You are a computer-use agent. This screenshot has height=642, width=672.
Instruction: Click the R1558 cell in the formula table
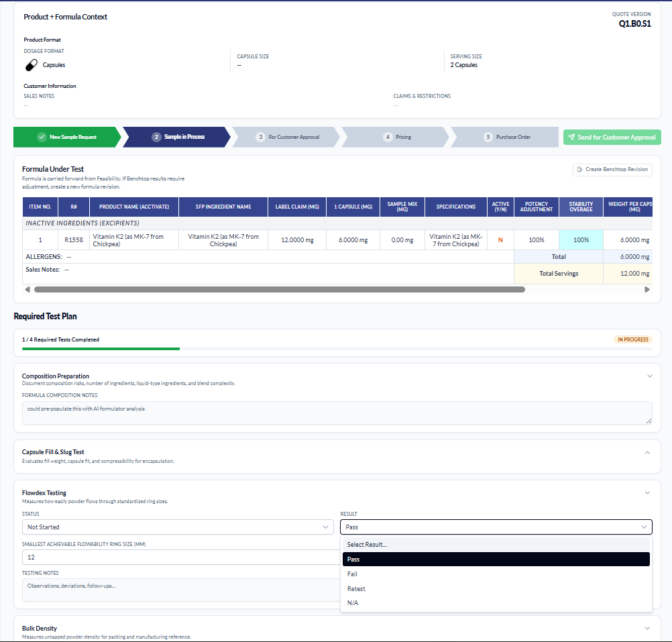click(x=74, y=240)
